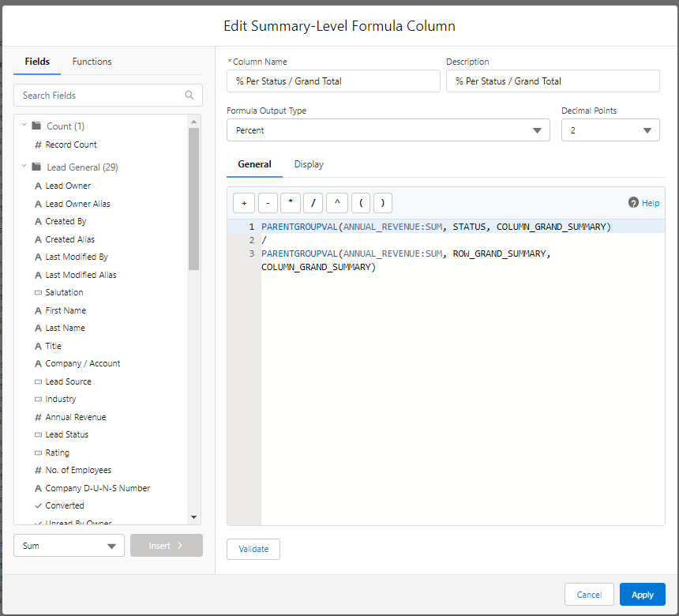Click the Insert button
The image size is (679, 616).
167,546
